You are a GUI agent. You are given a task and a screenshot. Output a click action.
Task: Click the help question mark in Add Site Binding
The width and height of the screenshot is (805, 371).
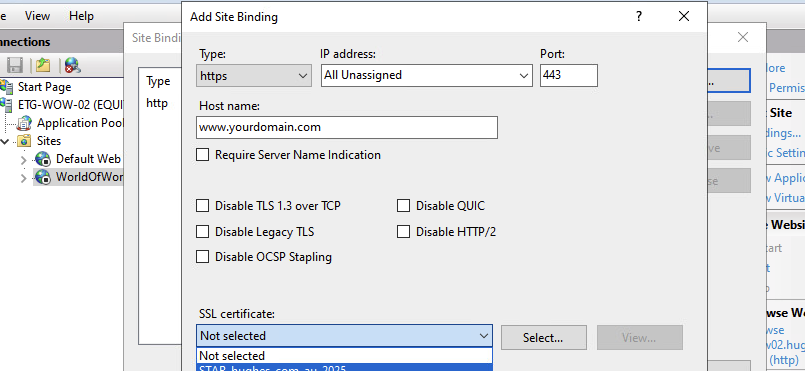coord(639,16)
